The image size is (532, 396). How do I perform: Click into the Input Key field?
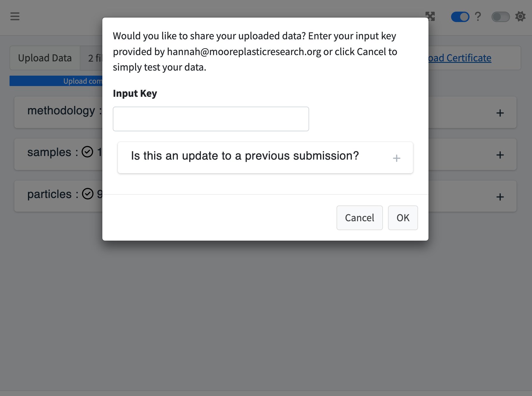click(x=211, y=119)
